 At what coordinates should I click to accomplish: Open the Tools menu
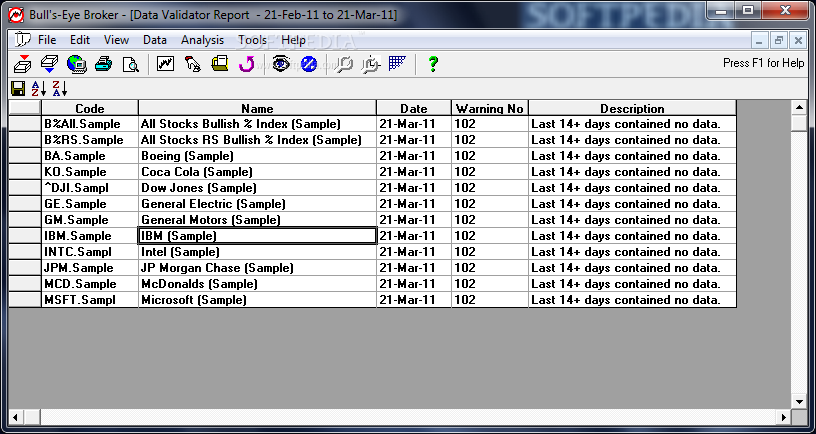252,40
